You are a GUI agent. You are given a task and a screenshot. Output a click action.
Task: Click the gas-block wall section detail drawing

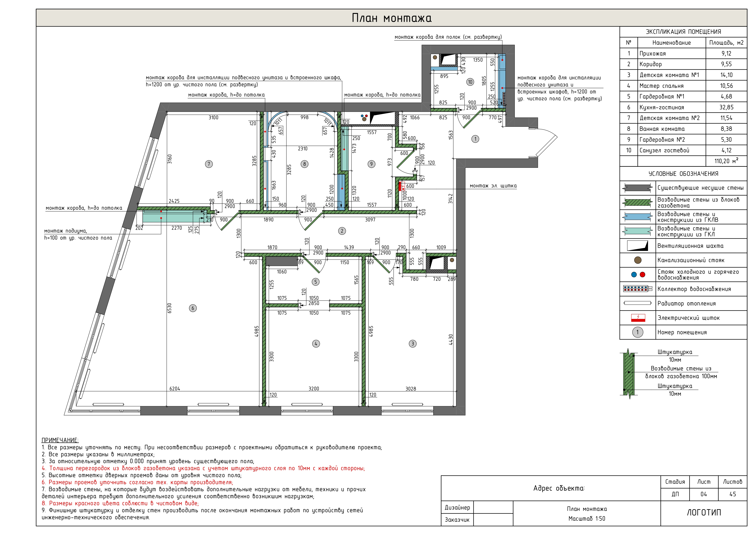tap(629, 374)
